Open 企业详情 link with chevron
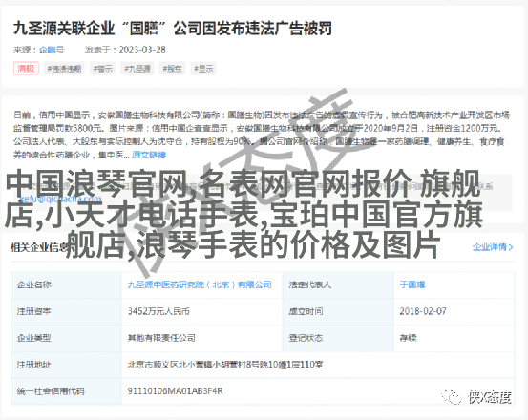This screenshot has width=528, height=420. [493, 247]
